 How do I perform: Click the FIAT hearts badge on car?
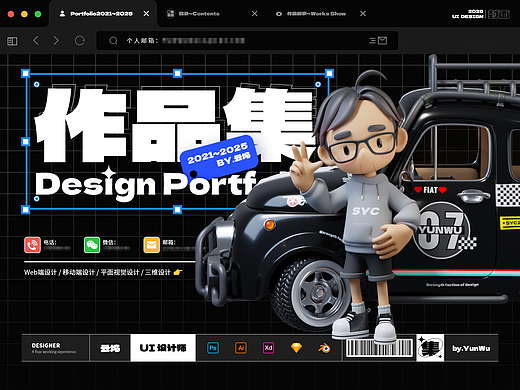[430, 190]
